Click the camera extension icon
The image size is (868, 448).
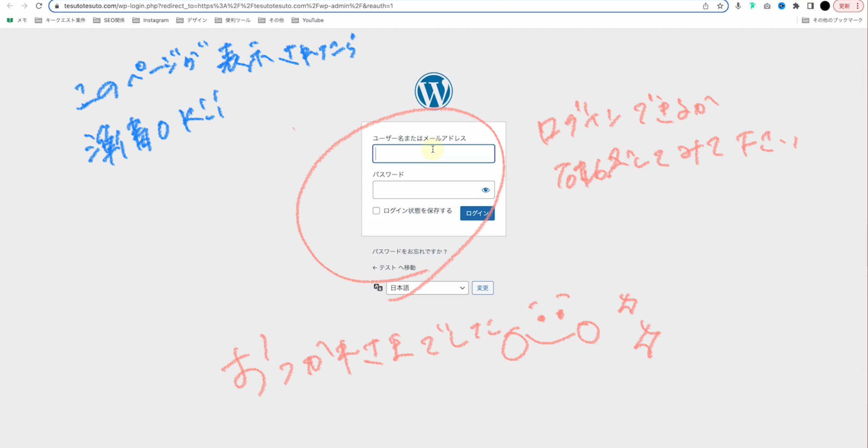point(767,6)
